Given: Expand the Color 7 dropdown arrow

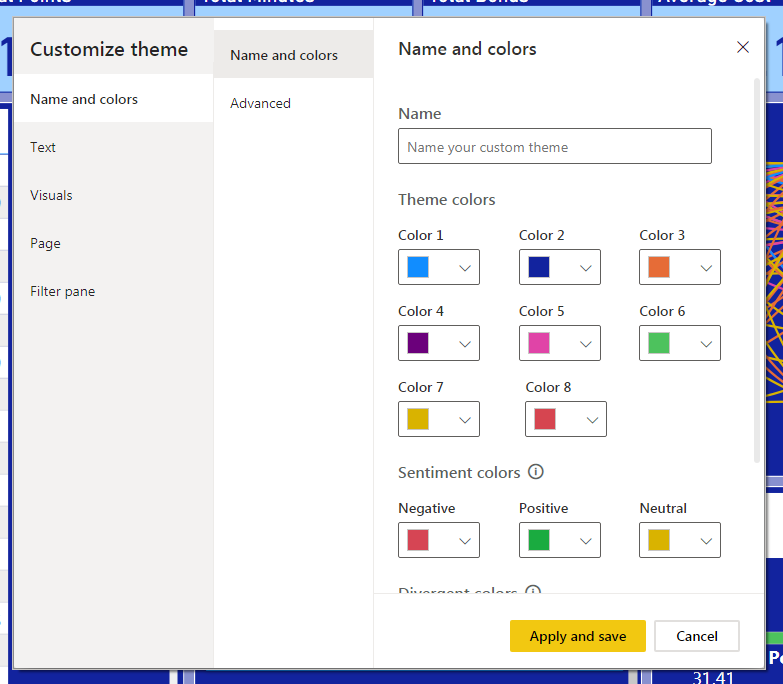Looking at the screenshot, I should click(x=465, y=420).
